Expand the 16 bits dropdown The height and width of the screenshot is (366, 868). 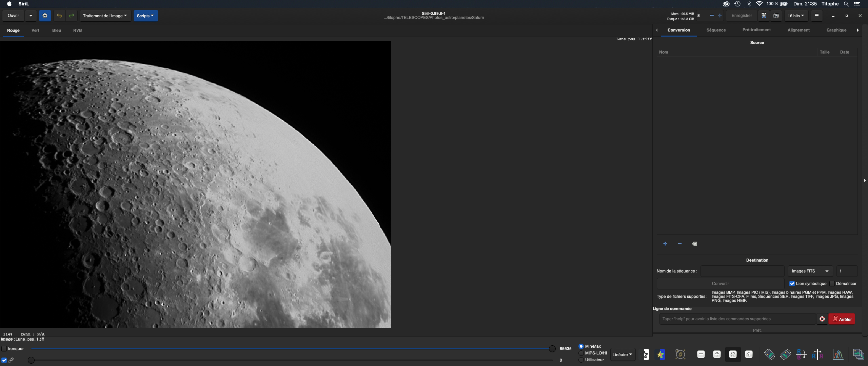click(x=795, y=16)
